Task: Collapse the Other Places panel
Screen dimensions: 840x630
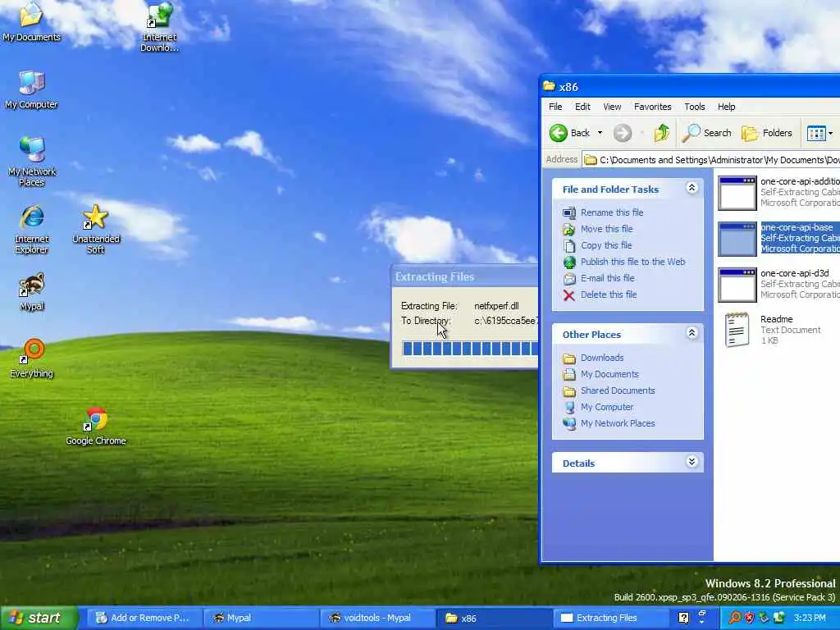Action: [692, 333]
